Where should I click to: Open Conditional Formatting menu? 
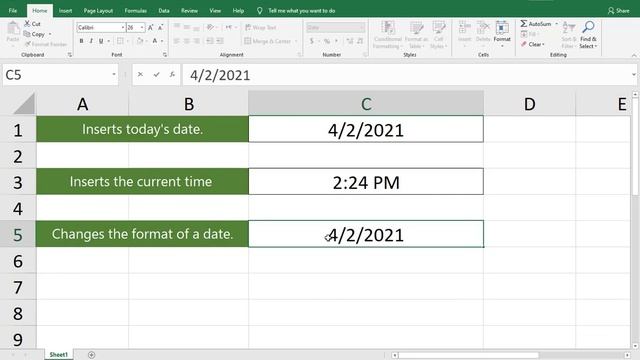pos(387,34)
